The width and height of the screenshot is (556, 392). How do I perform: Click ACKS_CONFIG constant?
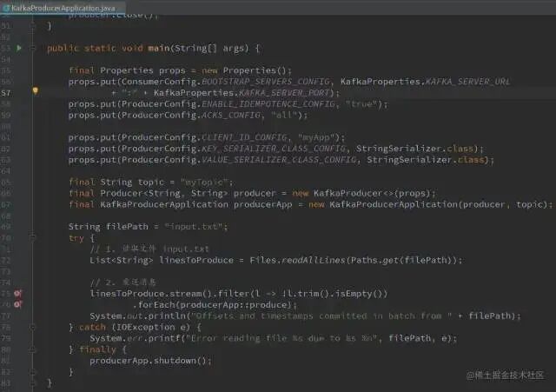click(231, 115)
